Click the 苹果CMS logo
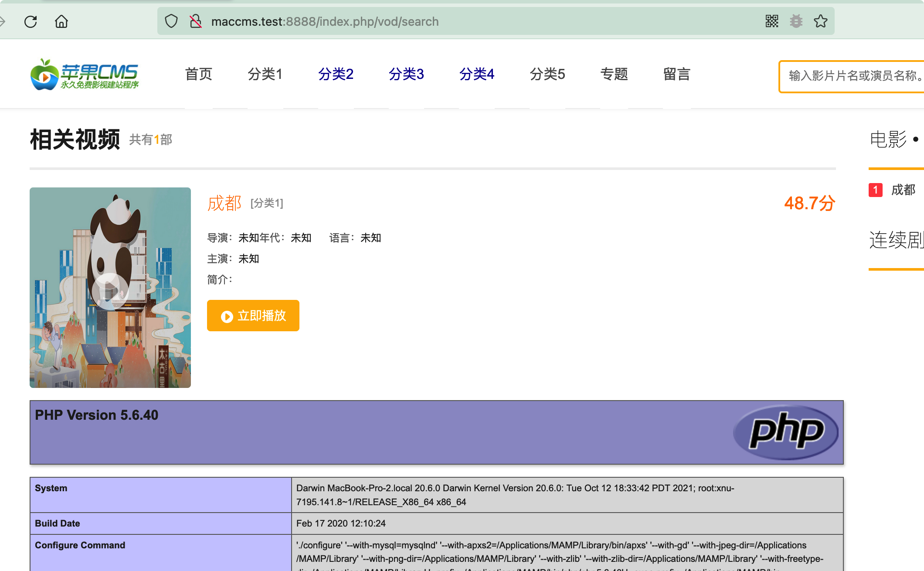 coord(85,75)
